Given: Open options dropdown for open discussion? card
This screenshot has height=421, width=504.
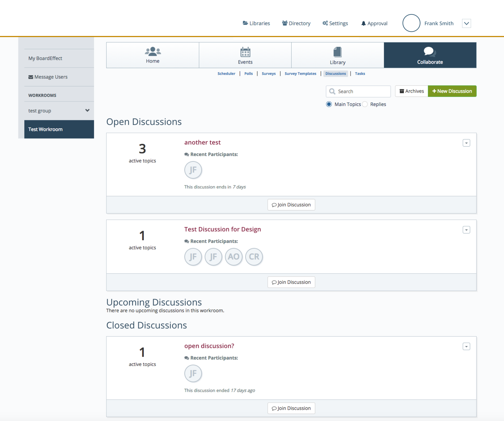Looking at the screenshot, I should point(466,346).
